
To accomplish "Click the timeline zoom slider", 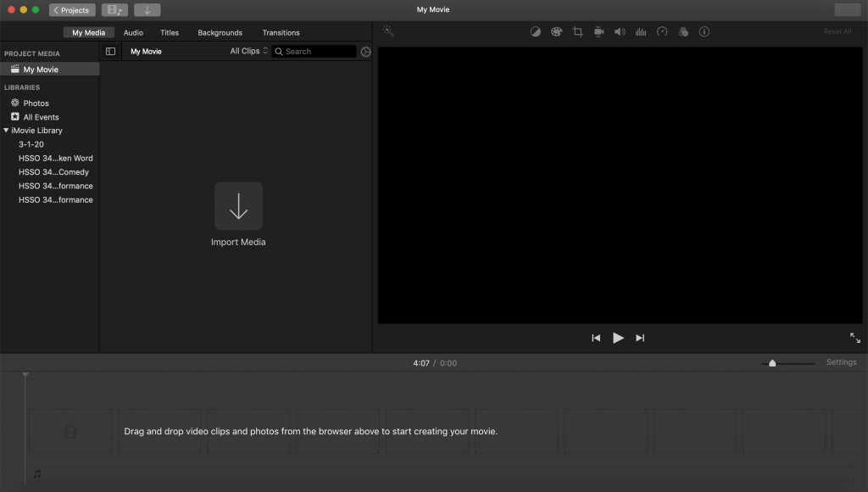I will pyautogui.click(x=772, y=363).
